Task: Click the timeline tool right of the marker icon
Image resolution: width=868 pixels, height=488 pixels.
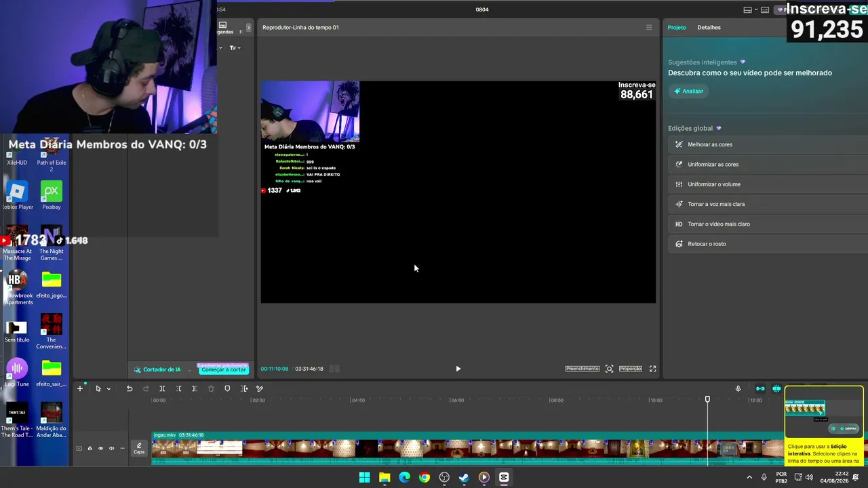Action: point(244,388)
